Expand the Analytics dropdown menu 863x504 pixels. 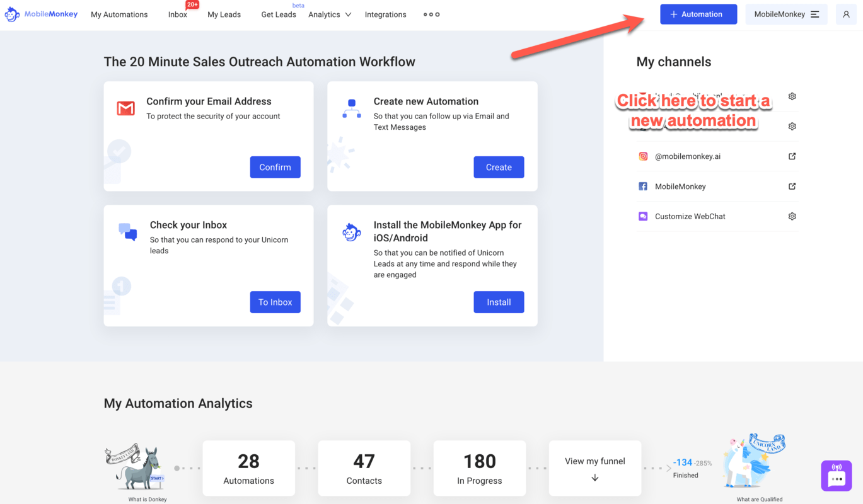point(330,14)
